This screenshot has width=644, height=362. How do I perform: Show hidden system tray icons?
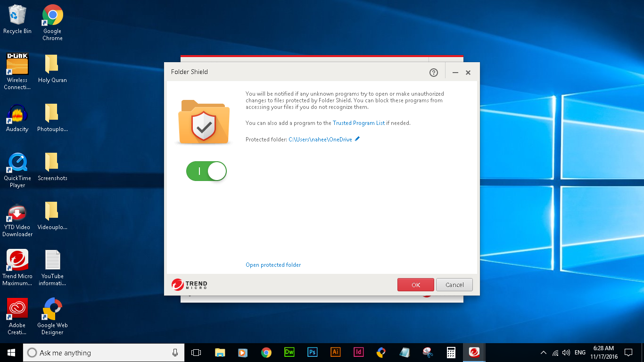click(x=544, y=353)
